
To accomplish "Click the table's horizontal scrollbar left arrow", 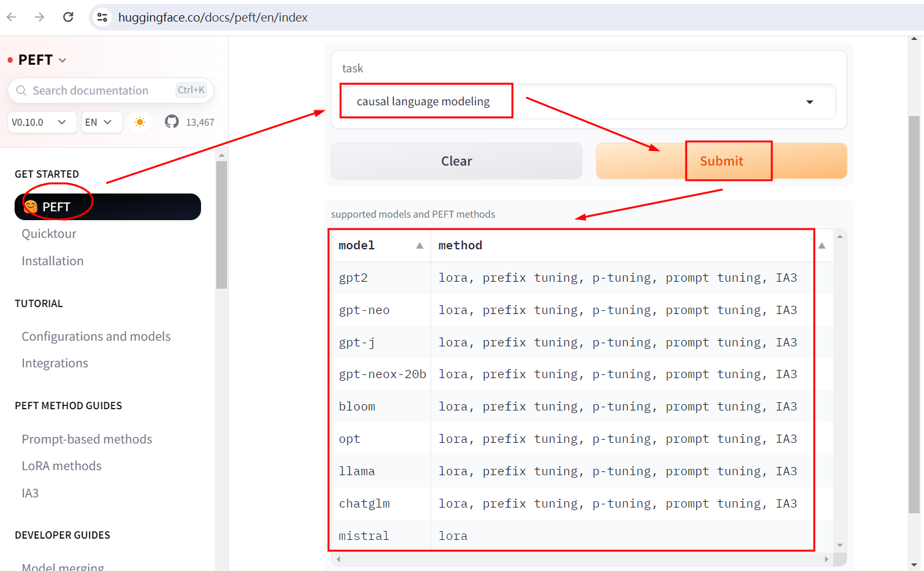I will pyautogui.click(x=339, y=559).
